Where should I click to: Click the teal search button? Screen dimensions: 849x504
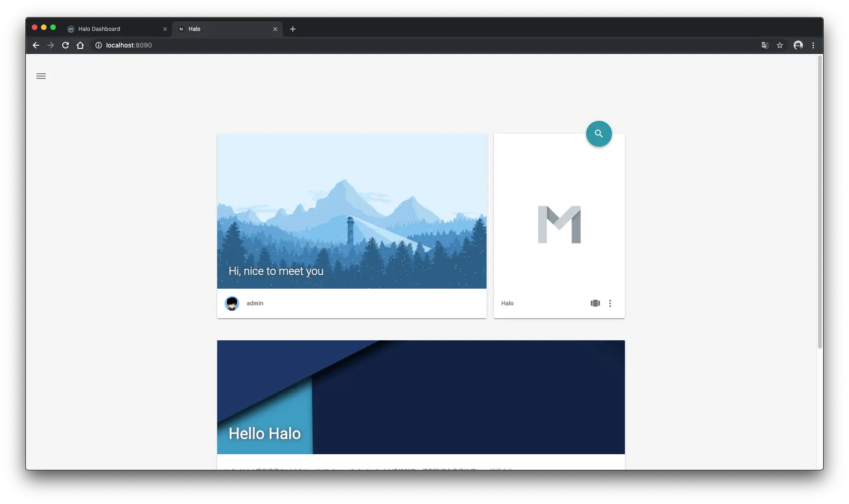coord(599,134)
